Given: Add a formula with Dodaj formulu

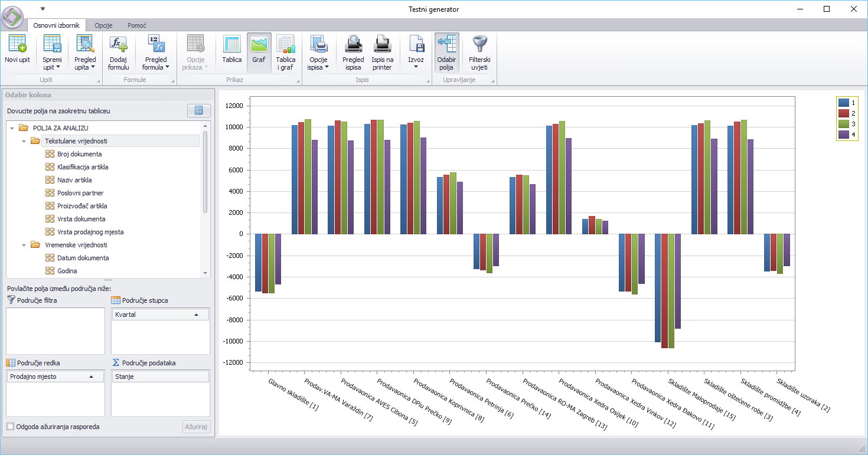Looking at the screenshot, I should pos(118,52).
